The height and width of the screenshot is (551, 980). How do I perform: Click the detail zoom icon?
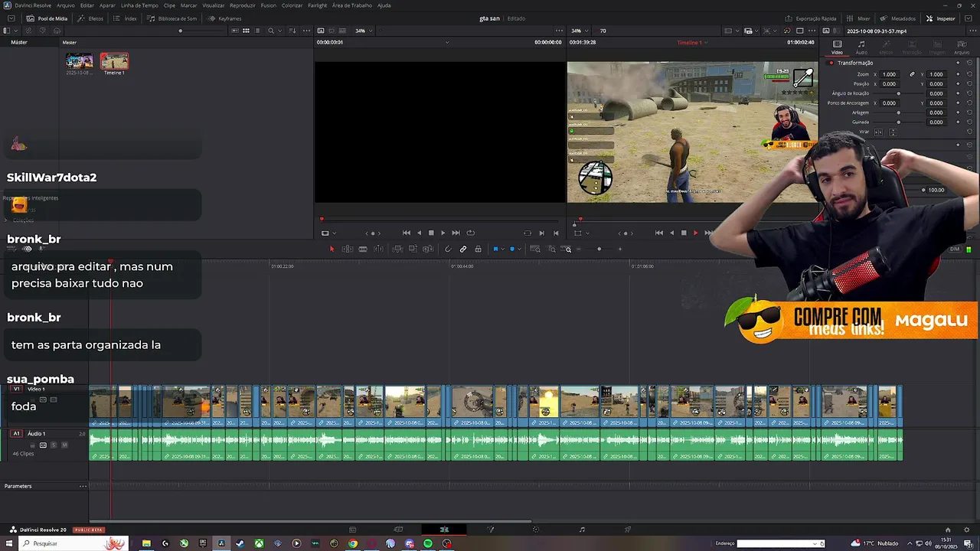coord(551,249)
